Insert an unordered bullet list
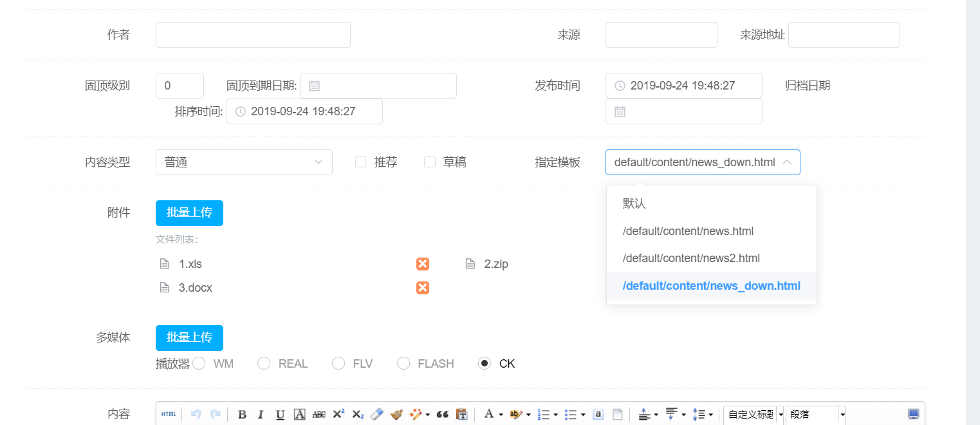 [570, 414]
